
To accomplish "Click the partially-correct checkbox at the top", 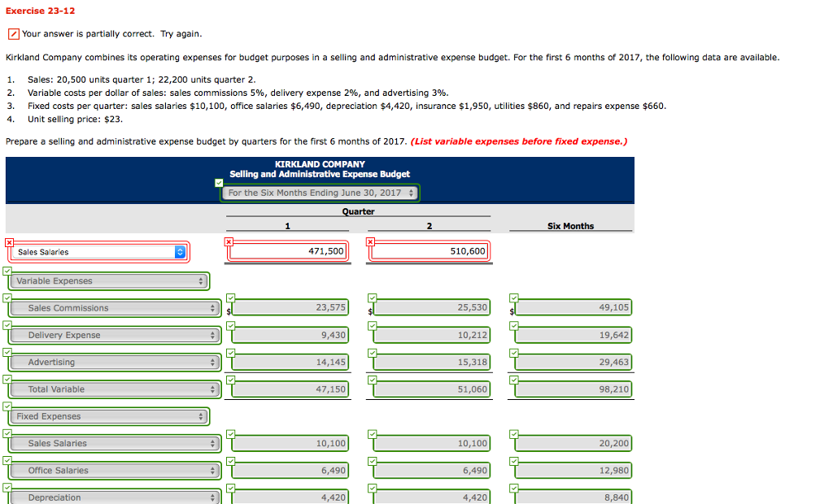I will point(13,33).
